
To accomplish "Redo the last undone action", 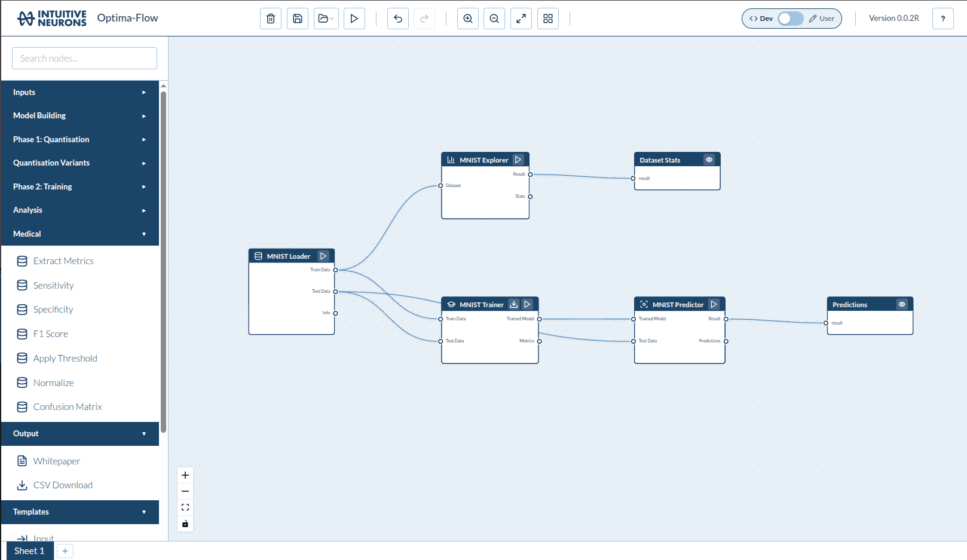I will (x=424, y=19).
